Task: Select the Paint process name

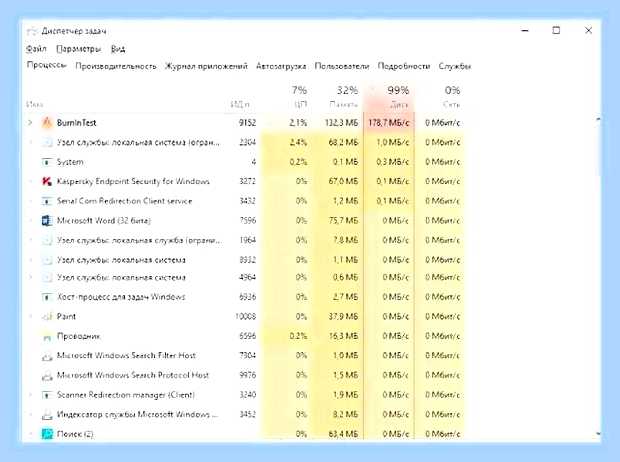Action: coord(66,316)
